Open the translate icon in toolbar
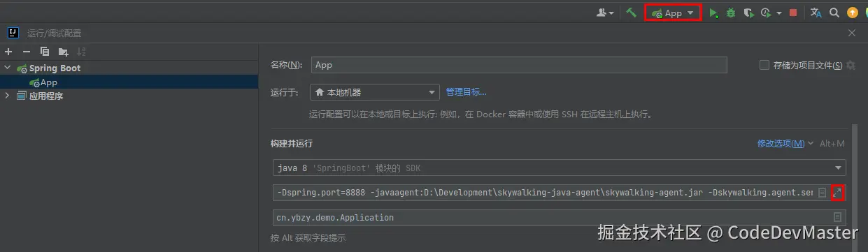The width and height of the screenshot is (868, 252). [816, 13]
